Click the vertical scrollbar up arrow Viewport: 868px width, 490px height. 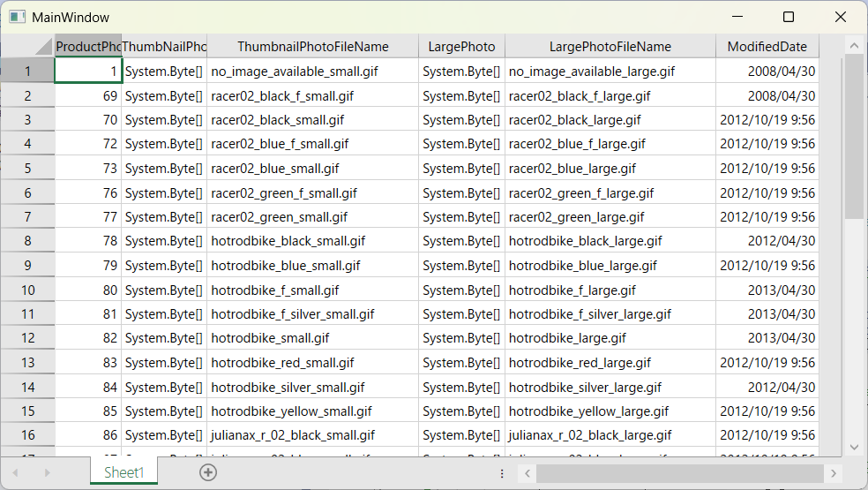tap(853, 46)
